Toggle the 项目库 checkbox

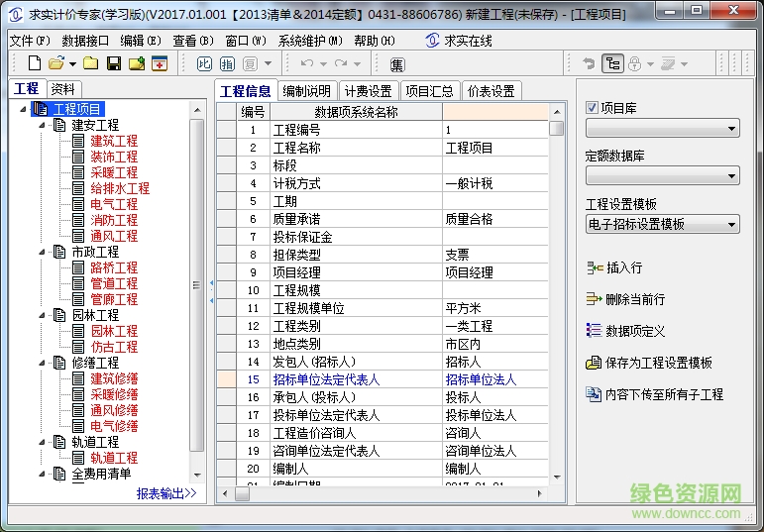pos(593,108)
